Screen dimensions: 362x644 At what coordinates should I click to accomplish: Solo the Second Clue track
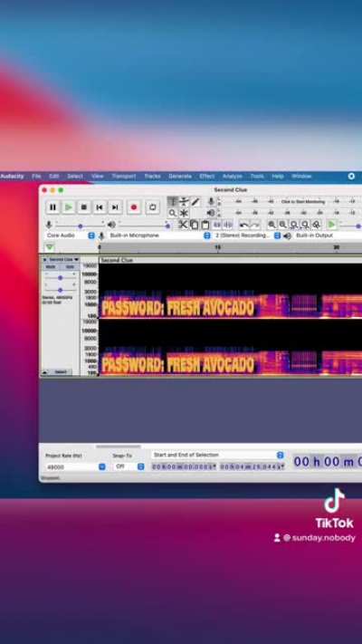pos(70,267)
